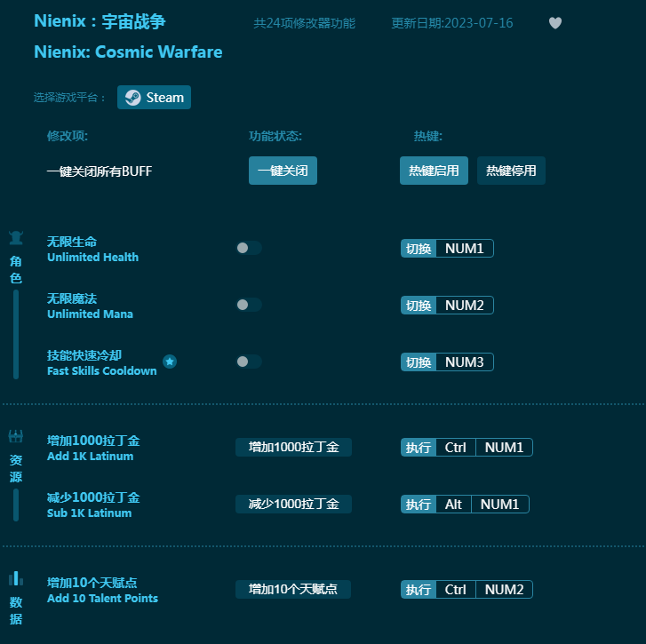Enable the Unlimited Mana toggle
The width and height of the screenshot is (646, 644).
tap(249, 305)
